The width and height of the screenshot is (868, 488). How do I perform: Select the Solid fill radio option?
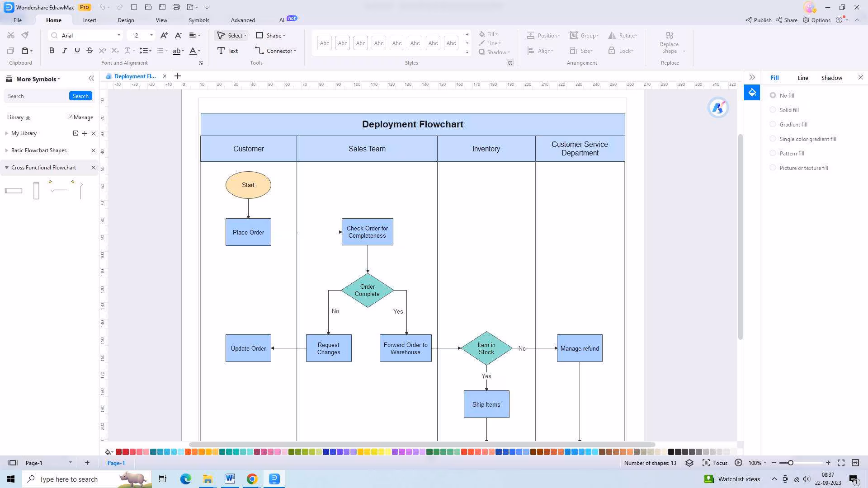click(x=773, y=110)
